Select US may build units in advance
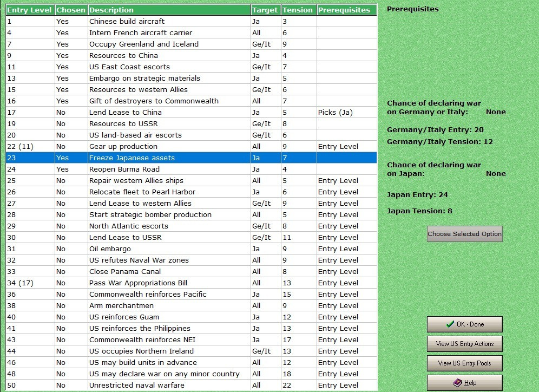Viewport: 539px width, 392px height. point(191,362)
